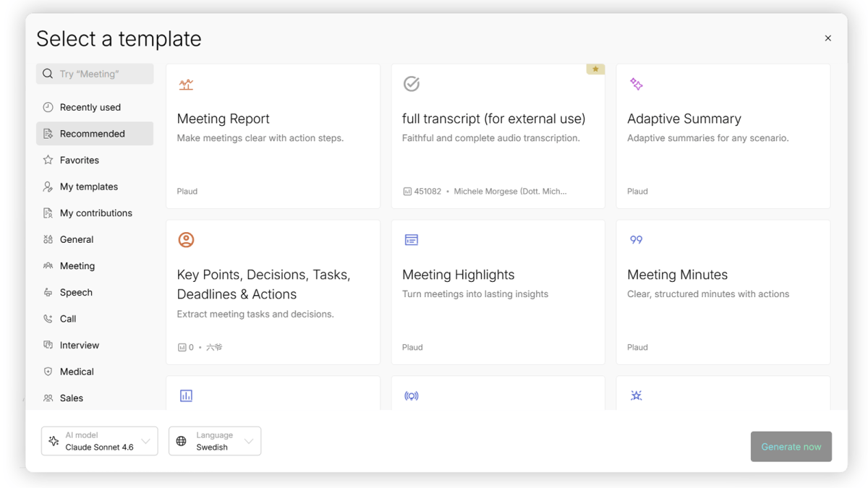Click the Generate now button
Viewport: 868px width, 488px height.
[x=791, y=447]
